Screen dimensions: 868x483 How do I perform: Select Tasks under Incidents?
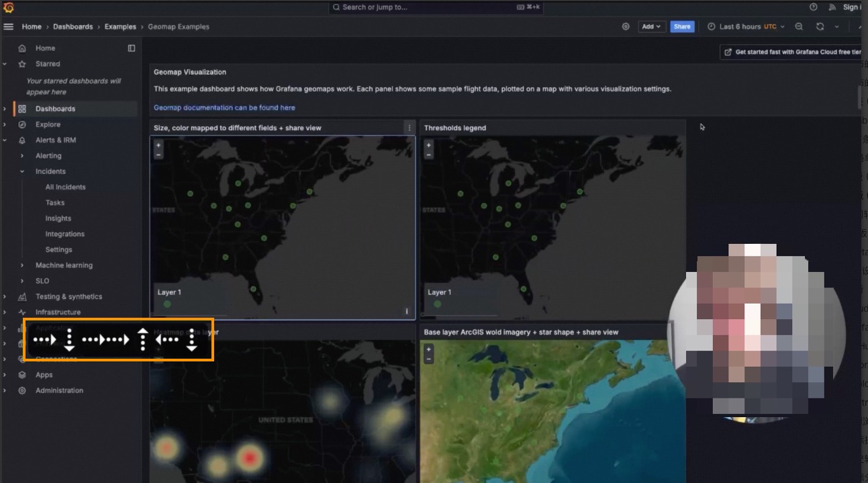click(x=55, y=202)
